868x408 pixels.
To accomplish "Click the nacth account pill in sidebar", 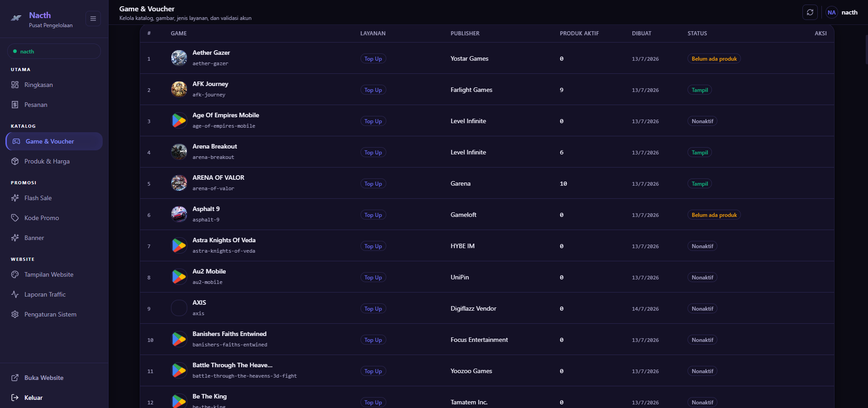I will pyautogui.click(x=54, y=51).
